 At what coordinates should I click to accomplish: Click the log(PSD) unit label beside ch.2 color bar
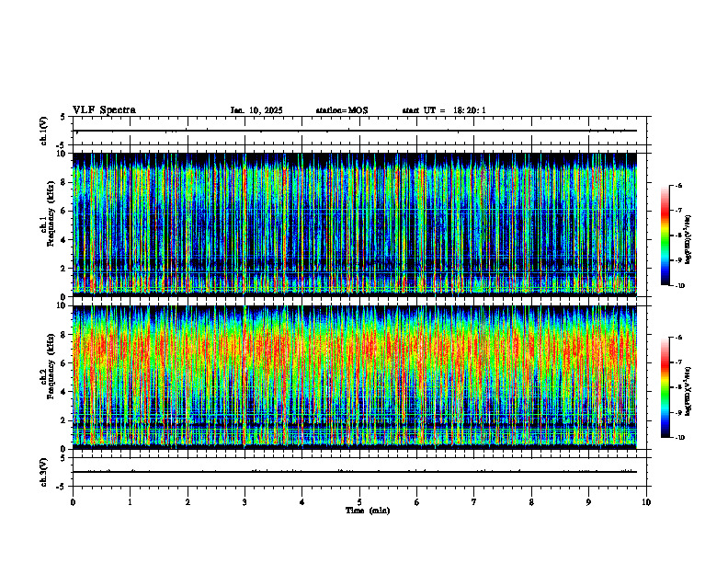coord(688,391)
